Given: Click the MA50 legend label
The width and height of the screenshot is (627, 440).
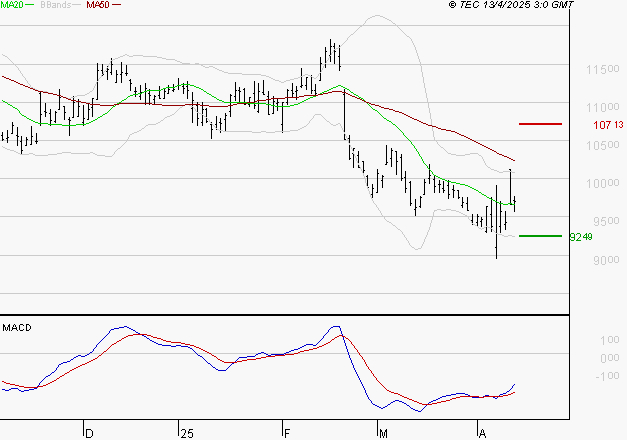Looking at the screenshot, I should tap(98, 5).
